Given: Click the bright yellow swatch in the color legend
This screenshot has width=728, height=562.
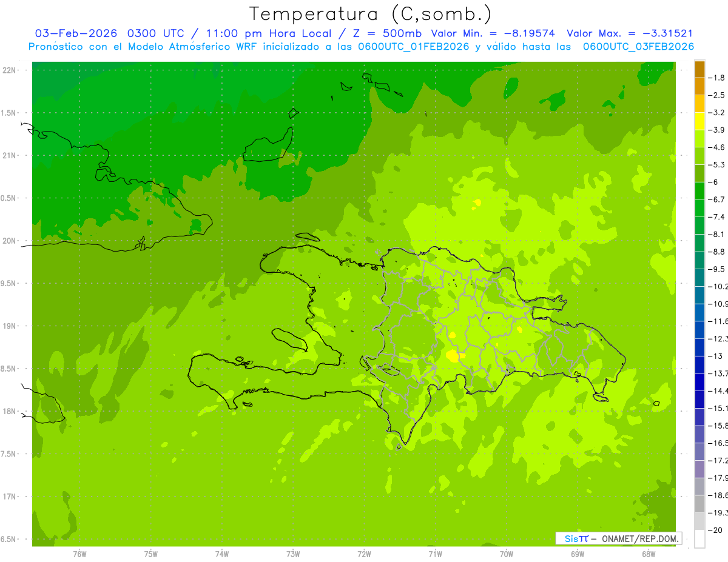Looking at the screenshot, I should (x=699, y=121).
